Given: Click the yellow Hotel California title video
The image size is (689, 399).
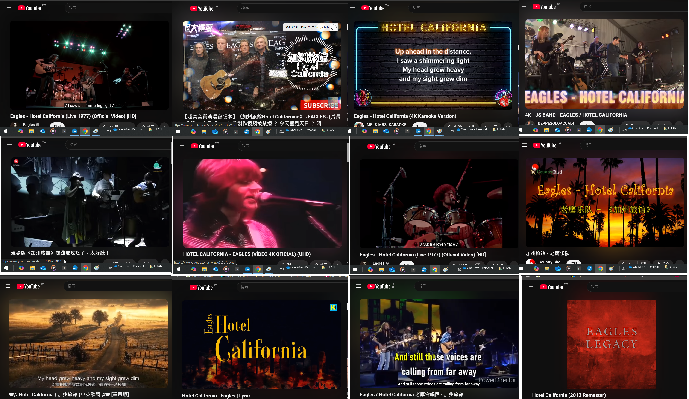Looking at the screenshot, I should [x=261, y=345].
